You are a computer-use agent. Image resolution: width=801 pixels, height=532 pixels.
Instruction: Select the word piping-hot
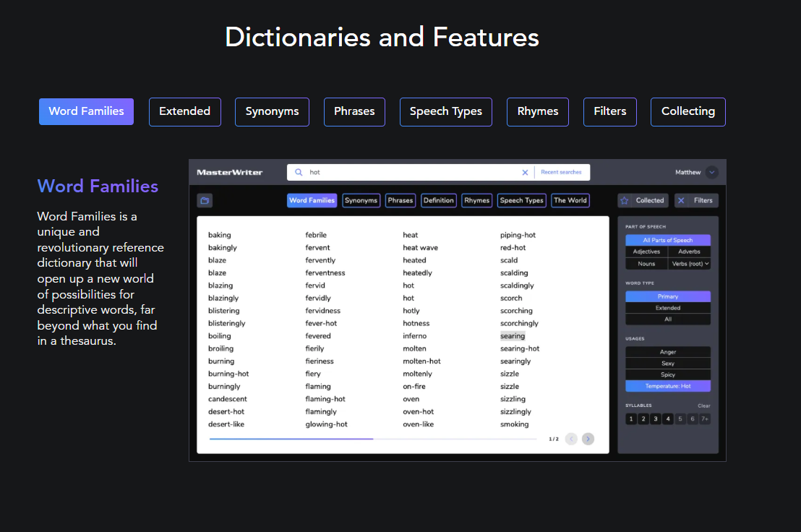(x=518, y=236)
